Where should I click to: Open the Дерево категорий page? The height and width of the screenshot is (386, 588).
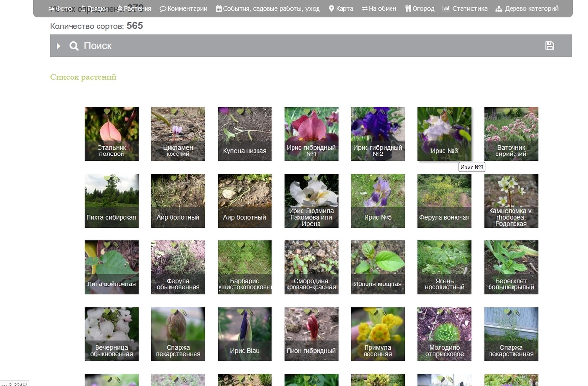527,8
